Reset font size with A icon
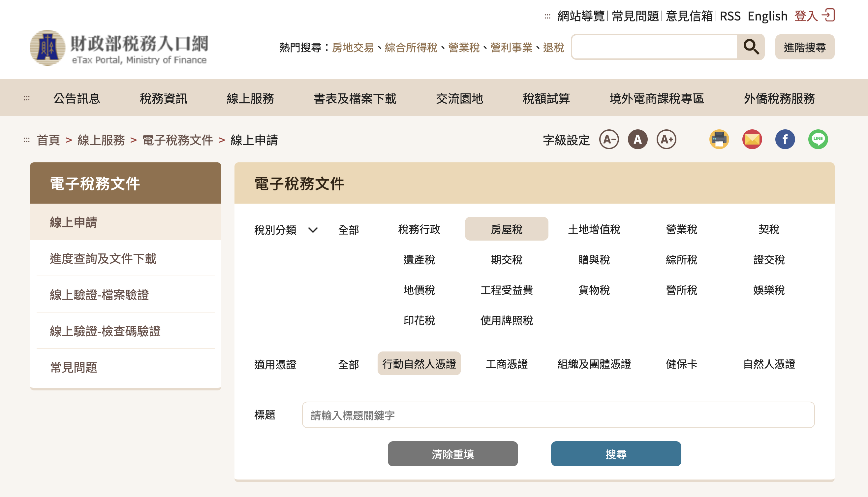Viewport: 868px width, 497px height. pos(637,139)
